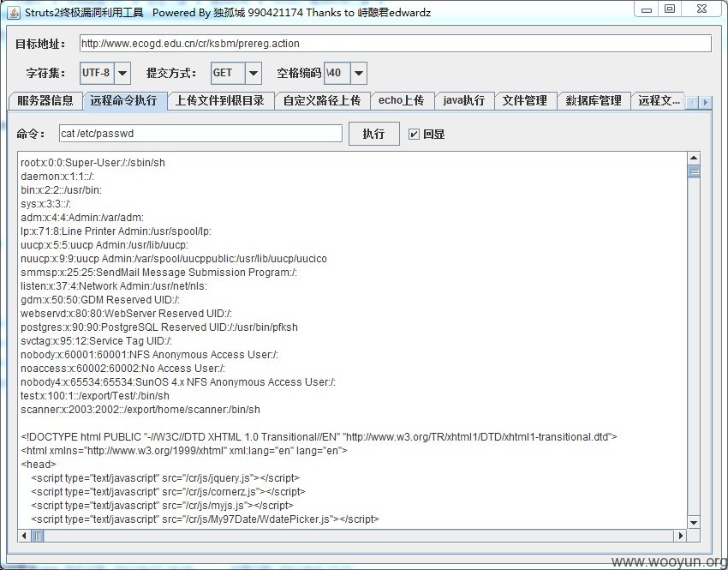
Task: Click the webservd:x:80:80 line
Action: [126, 314]
